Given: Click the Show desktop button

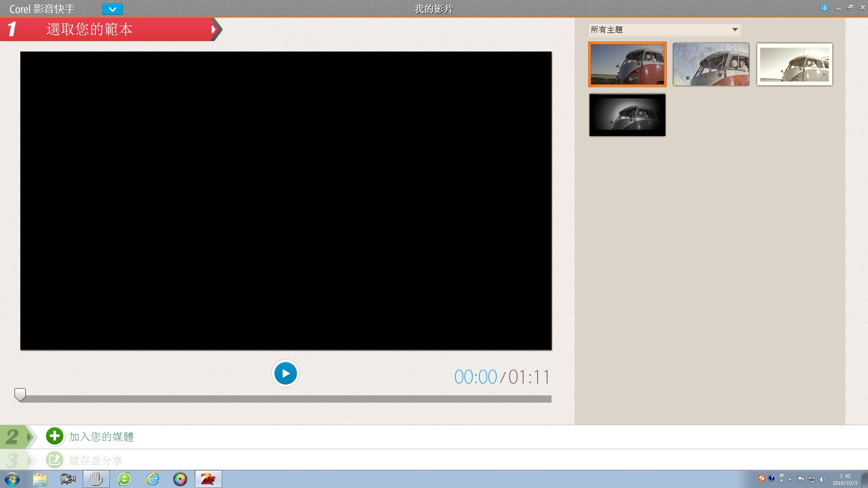Looking at the screenshot, I should coord(865,479).
